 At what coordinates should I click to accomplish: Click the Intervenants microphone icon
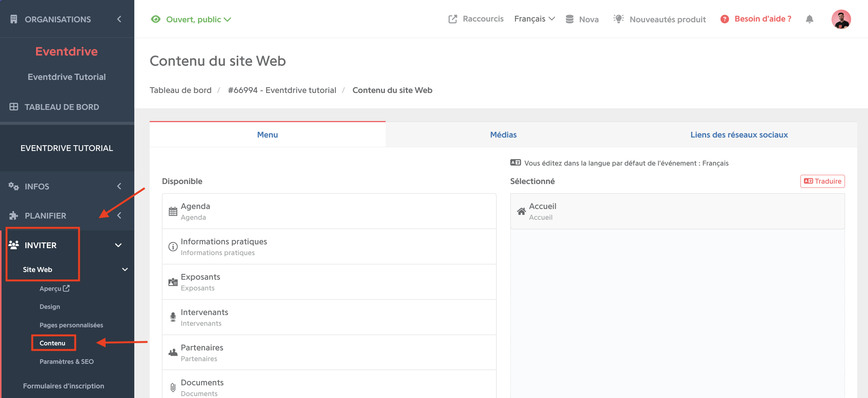[x=173, y=317]
